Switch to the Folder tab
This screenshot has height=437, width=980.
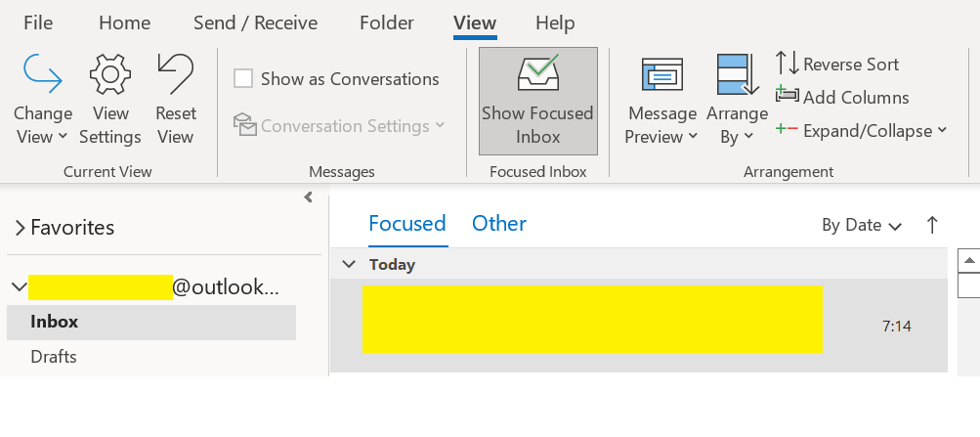(x=387, y=23)
